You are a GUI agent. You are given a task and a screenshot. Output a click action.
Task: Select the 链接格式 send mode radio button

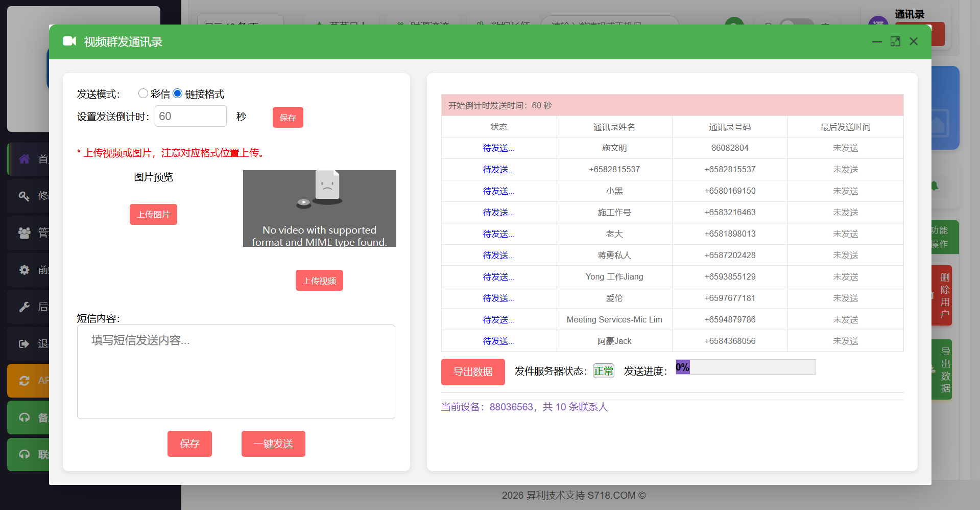178,94
